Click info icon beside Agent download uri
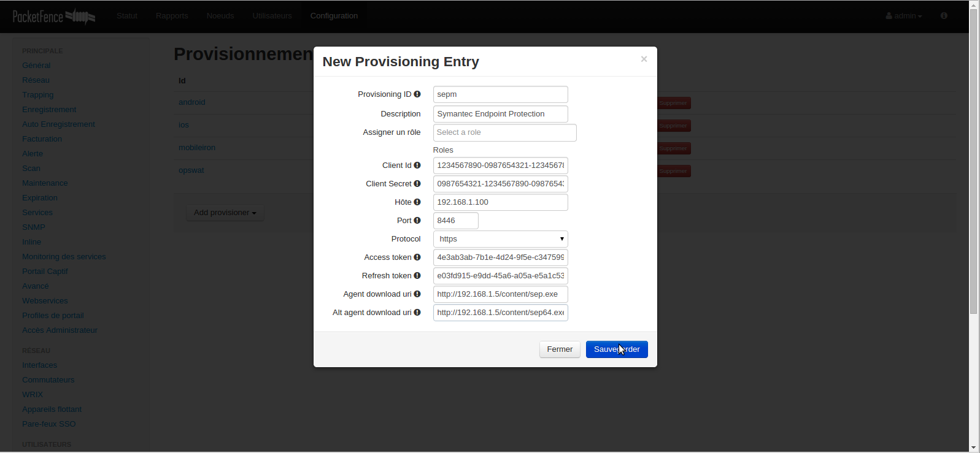Screen dimensions: 980x453 (x=417, y=294)
